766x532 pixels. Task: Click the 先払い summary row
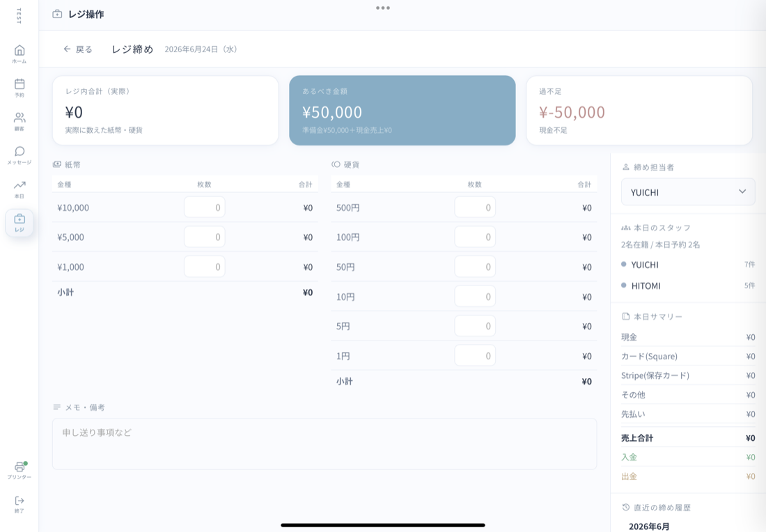pyautogui.click(x=688, y=414)
